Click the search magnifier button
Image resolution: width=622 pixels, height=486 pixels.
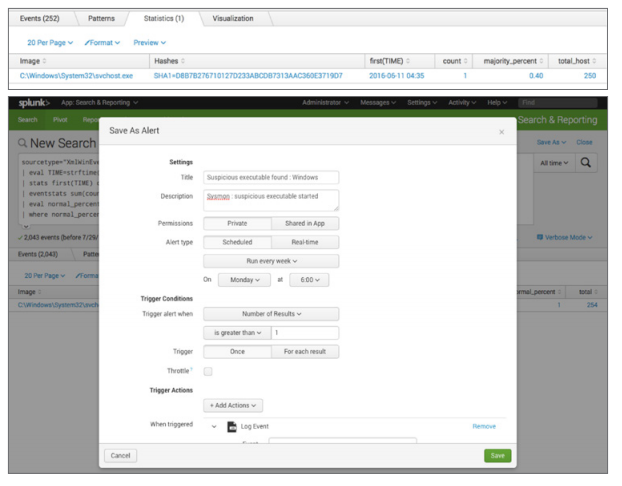[x=587, y=162]
